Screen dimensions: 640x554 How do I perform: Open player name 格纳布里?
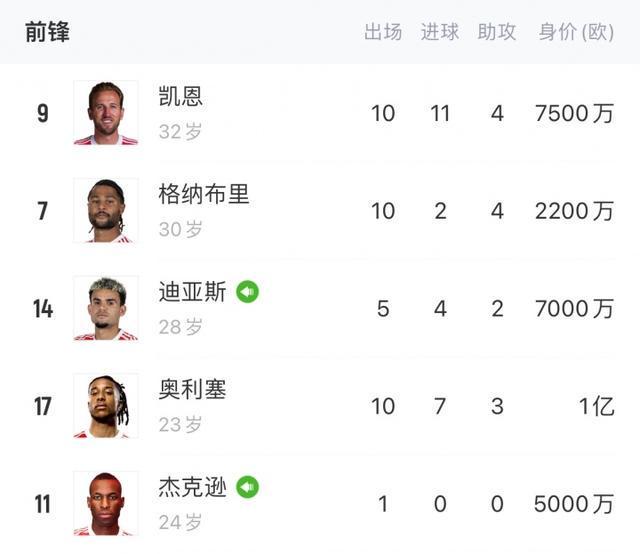click(x=204, y=194)
